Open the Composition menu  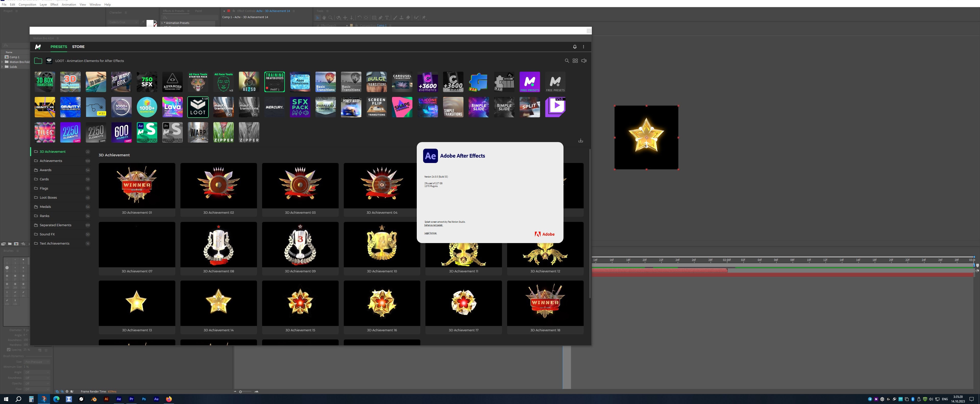(x=27, y=5)
